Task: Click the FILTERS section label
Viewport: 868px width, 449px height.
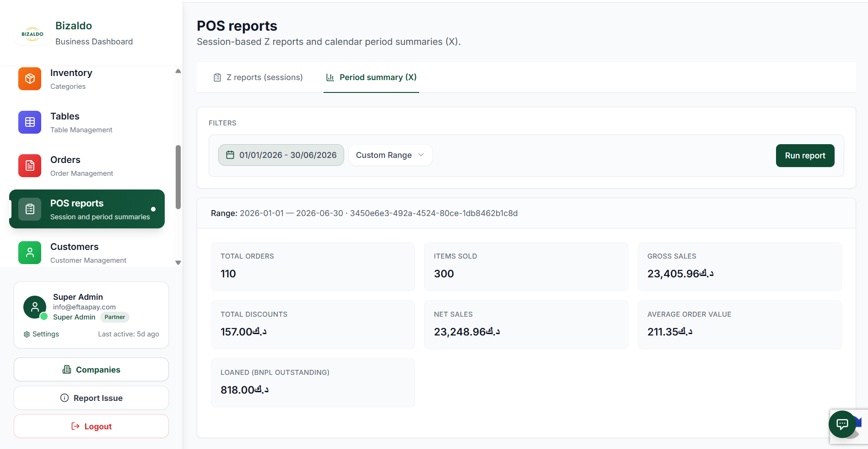Action: pyautogui.click(x=222, y=123)
